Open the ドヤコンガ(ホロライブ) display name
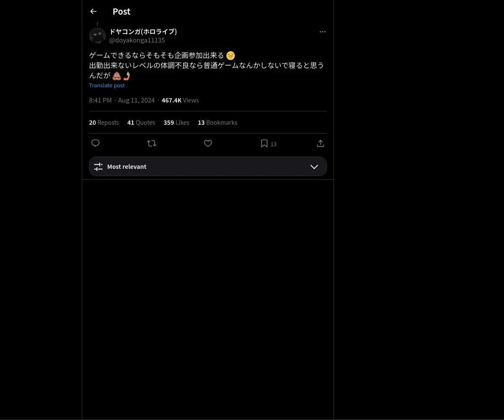 143,31
